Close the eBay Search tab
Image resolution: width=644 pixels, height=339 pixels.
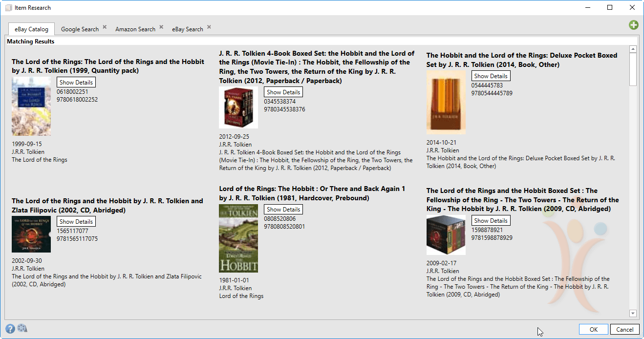209,27
